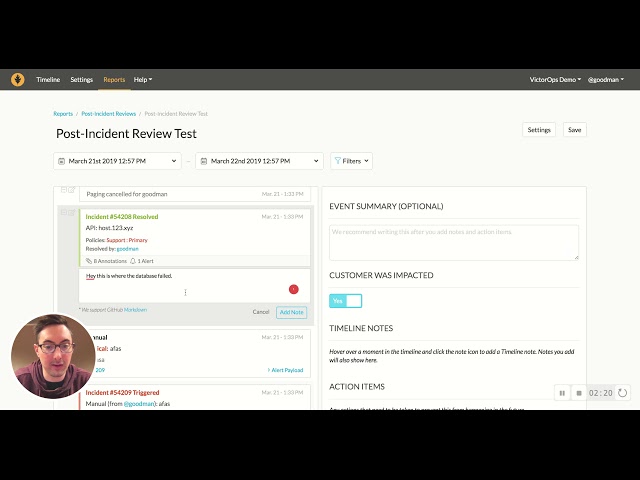Click the note icon beside Paging cancelled event
The image size is (640, 480).
pos(72,189)
